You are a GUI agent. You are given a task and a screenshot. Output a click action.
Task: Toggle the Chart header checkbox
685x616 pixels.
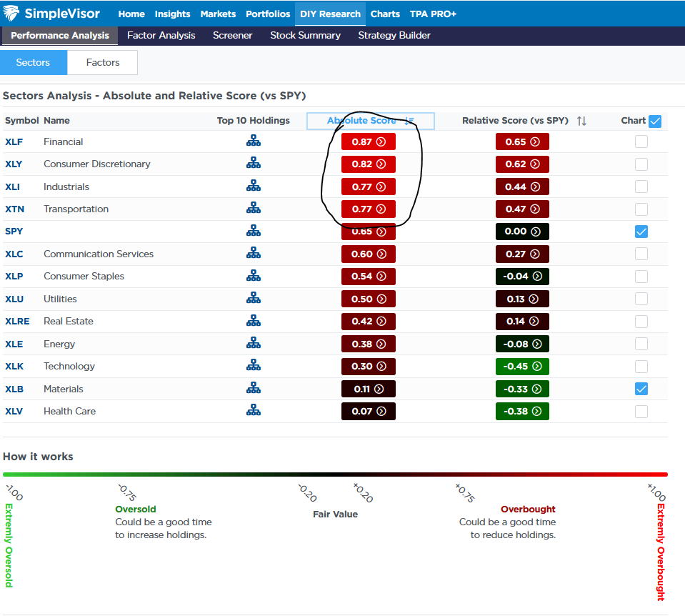point(655,121)
